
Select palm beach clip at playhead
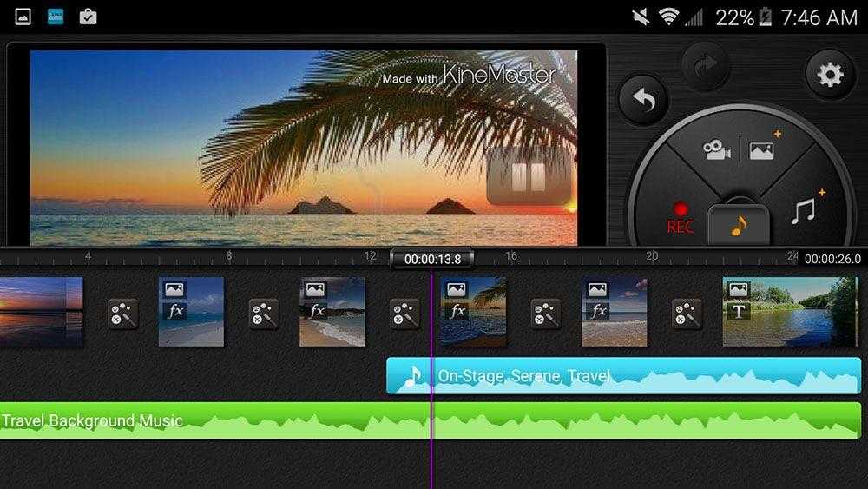(x=473, y=312)
